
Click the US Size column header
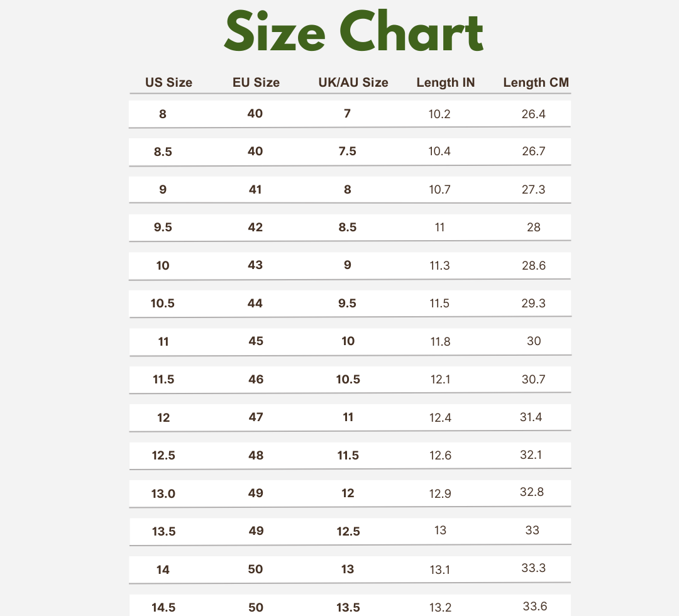pos(168,82)
